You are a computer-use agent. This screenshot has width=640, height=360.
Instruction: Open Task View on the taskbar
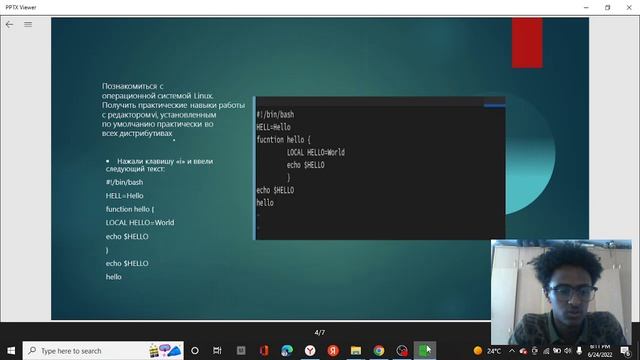click(217, 351)
